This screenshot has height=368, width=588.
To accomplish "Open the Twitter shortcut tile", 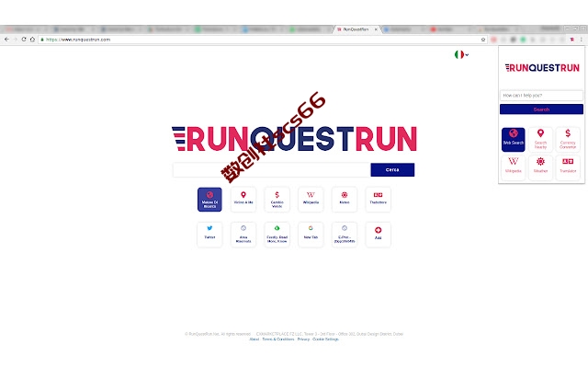I will (x=209, y=235).
